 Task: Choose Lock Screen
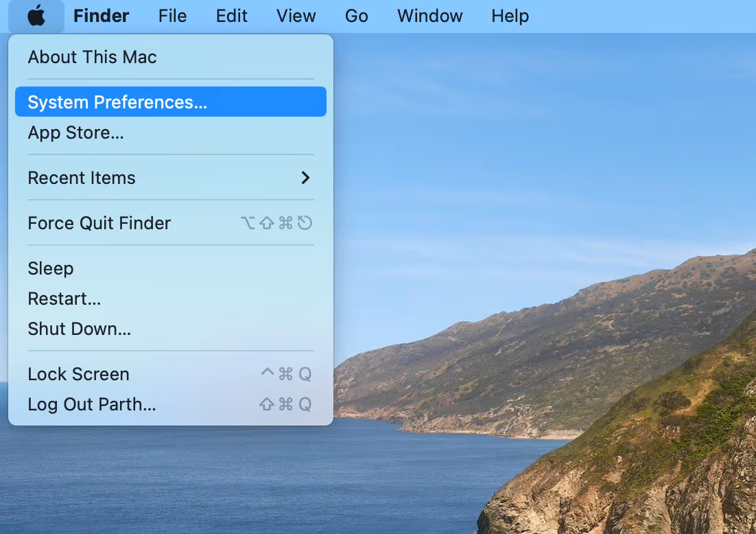pos(171,374)
